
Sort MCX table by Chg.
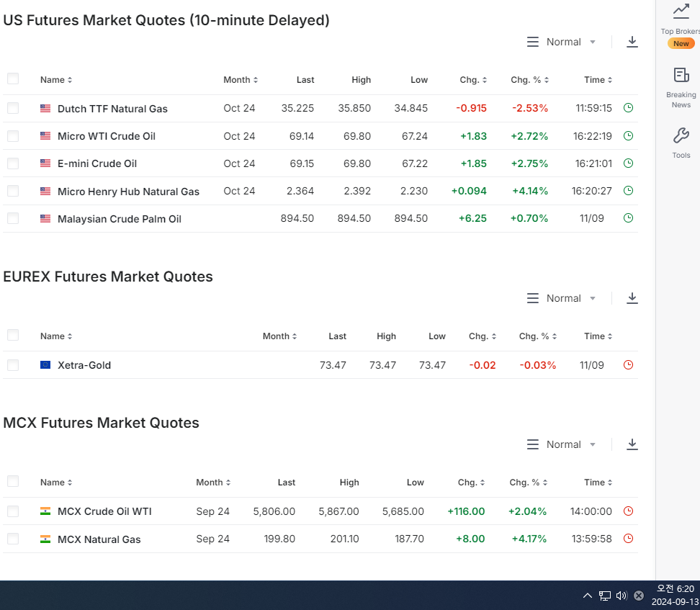472,483
